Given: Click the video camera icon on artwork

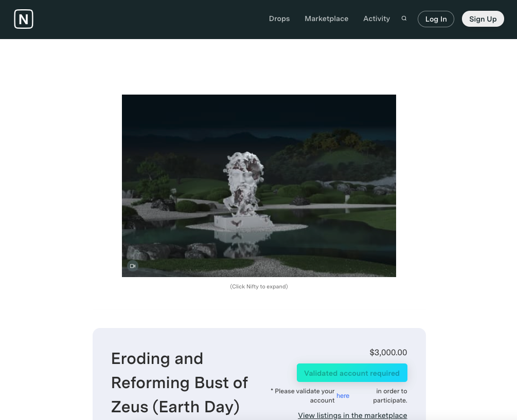Looking at the screenshot, I should pos(133,266).
